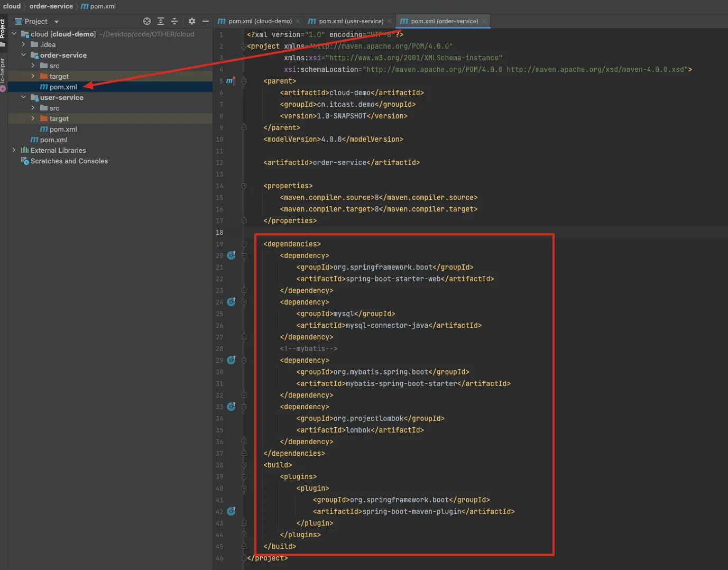Fold the dependencies block at line 19

point(244,244)
